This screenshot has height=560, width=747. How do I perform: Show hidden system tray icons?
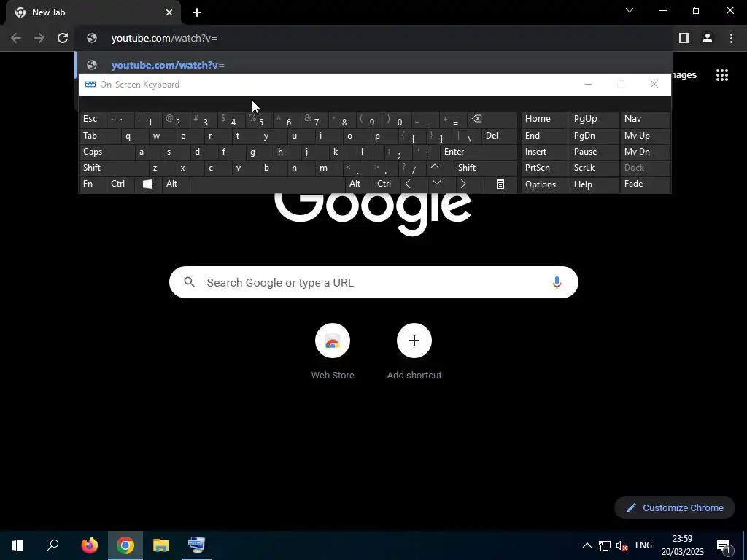(587, 545)
